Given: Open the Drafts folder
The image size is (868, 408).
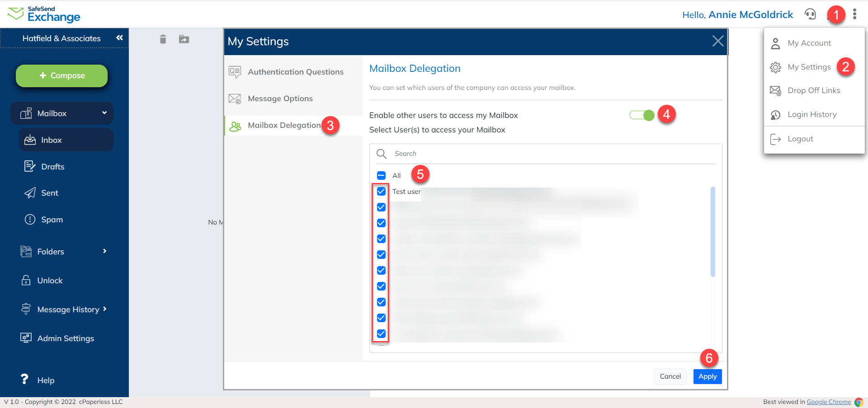Looking at the screenshot, I should [53, 166].
